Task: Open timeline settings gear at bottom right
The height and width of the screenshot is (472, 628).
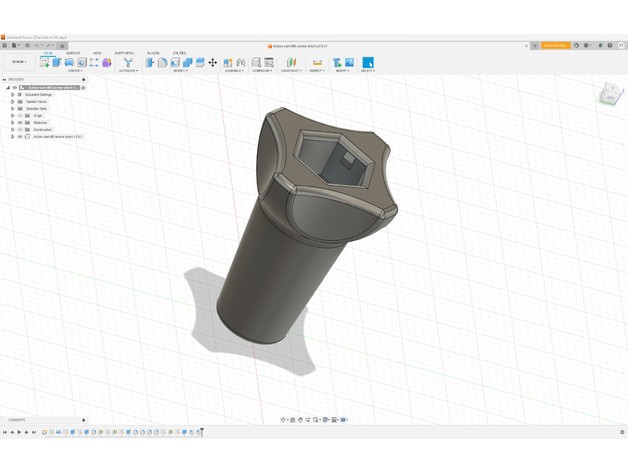Action: [621, 432]
